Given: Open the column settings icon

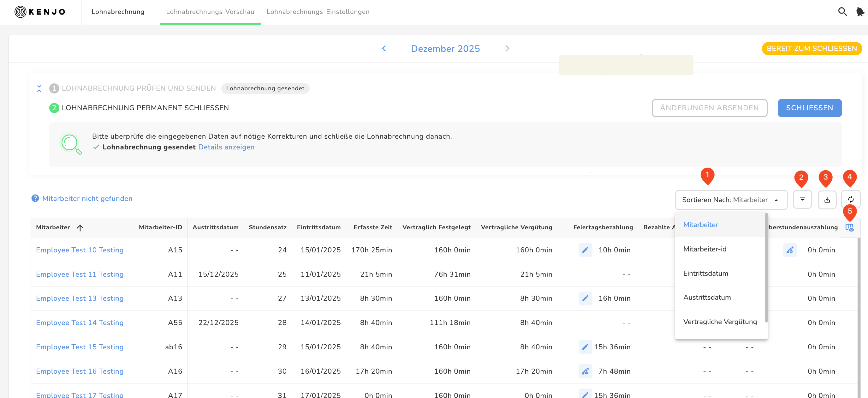Looking at the screenshot, I should 849,228.
